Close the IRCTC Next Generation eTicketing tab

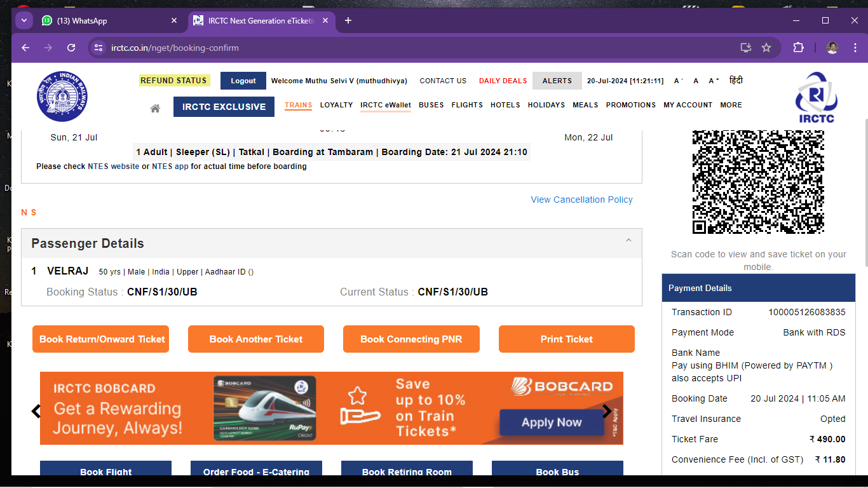click(x=325, y=20)
